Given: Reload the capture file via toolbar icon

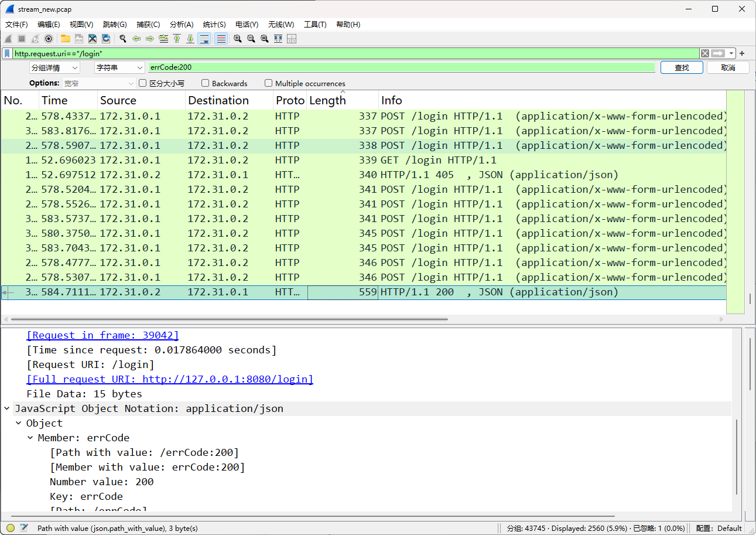Looking at the screenshot, I should [106, 39].
